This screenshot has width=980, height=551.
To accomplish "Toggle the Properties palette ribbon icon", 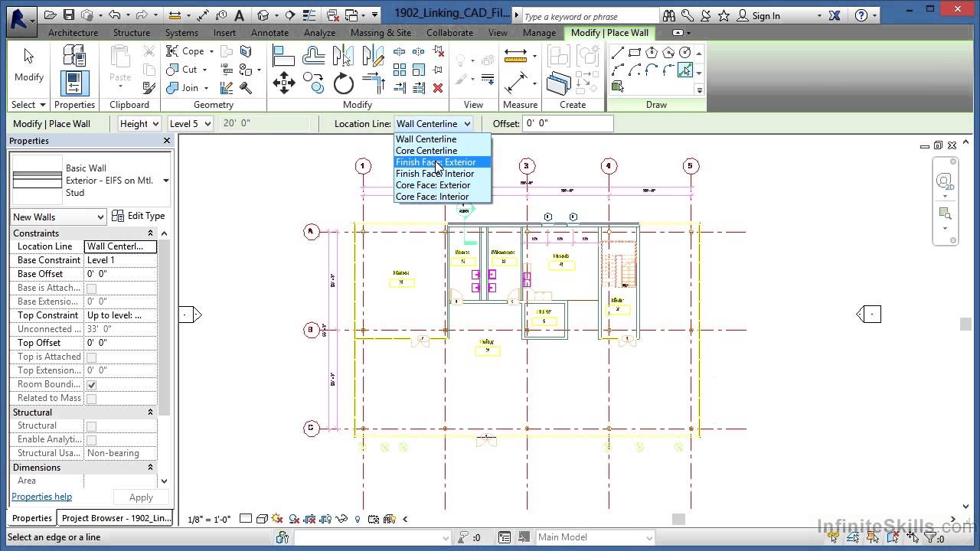I will tap(74, 83).
